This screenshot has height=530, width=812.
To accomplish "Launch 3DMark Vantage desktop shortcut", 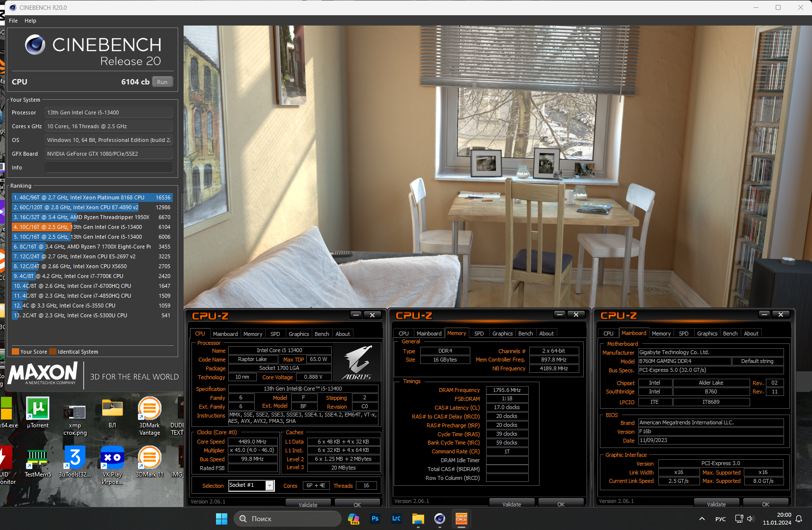I will click(149, 416).
